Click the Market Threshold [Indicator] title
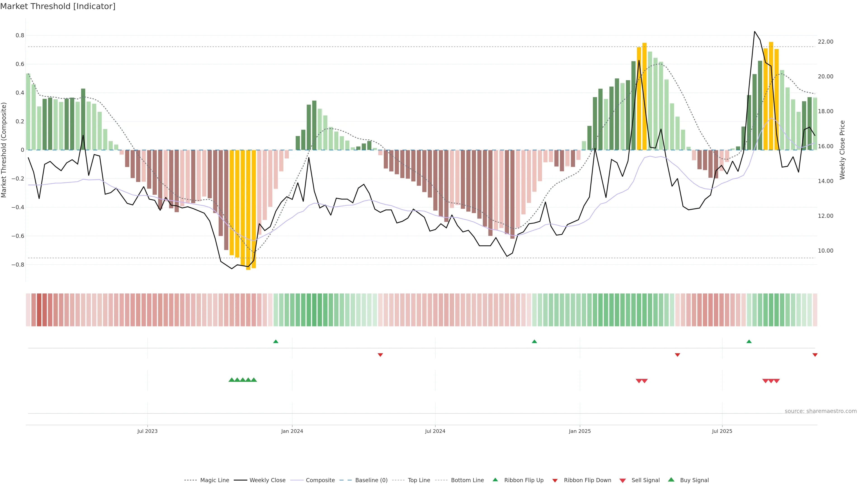Image resolution: width=868 pixels, height=488 pixels. click(x=58, y=6)
